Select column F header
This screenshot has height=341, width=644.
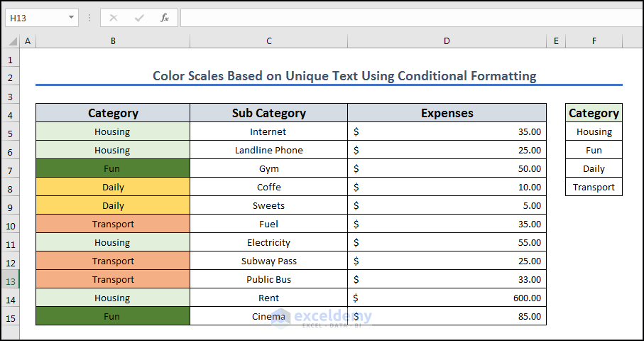point(594,42)
